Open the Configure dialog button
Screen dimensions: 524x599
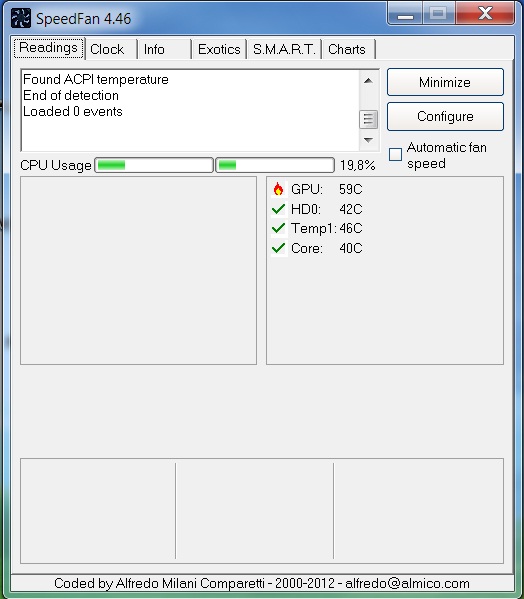(x=445, y=116)
